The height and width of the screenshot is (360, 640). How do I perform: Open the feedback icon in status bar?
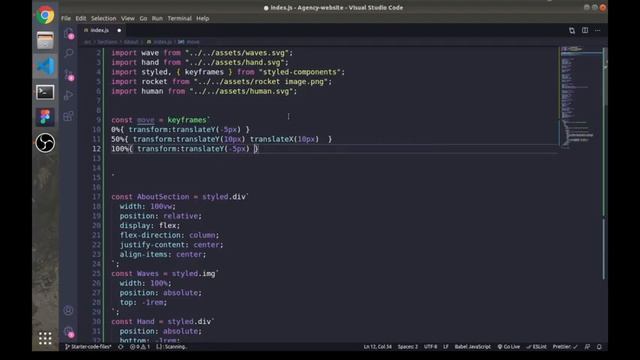(587, 347)
